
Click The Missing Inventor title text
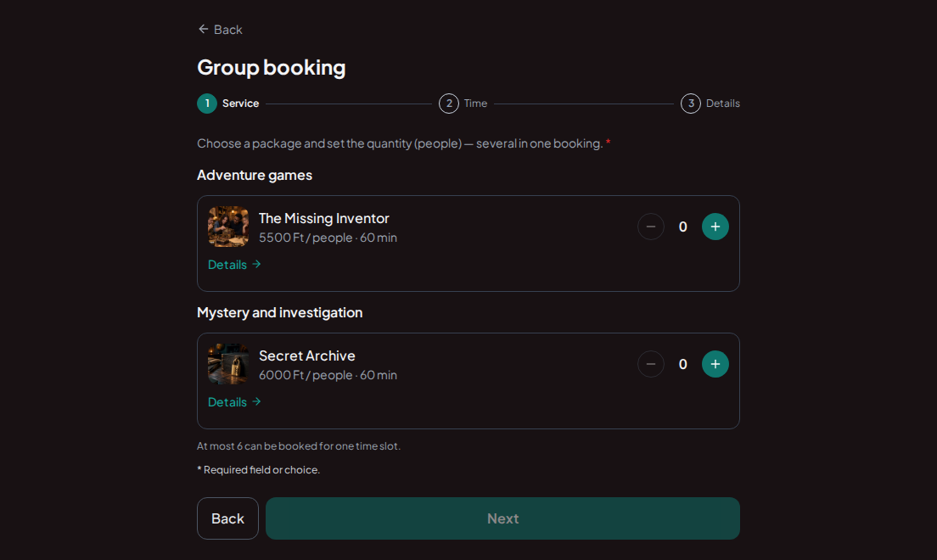[x=324, y=218]
